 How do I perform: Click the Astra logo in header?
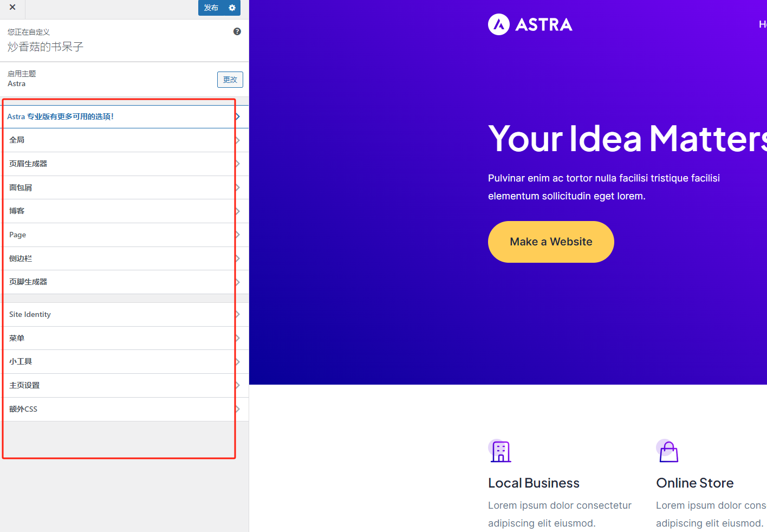pyautogui.click(x=530, y=24)
